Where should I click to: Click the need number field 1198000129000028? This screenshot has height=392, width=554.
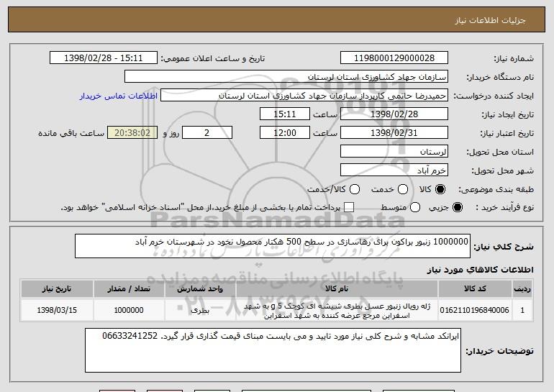394,58
